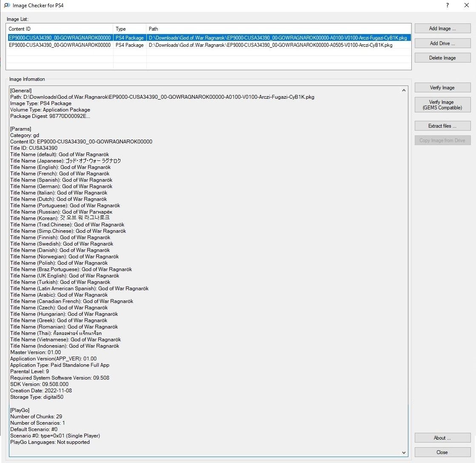Click the [General] section heading
Screen dimensions: 476x463
21,91
